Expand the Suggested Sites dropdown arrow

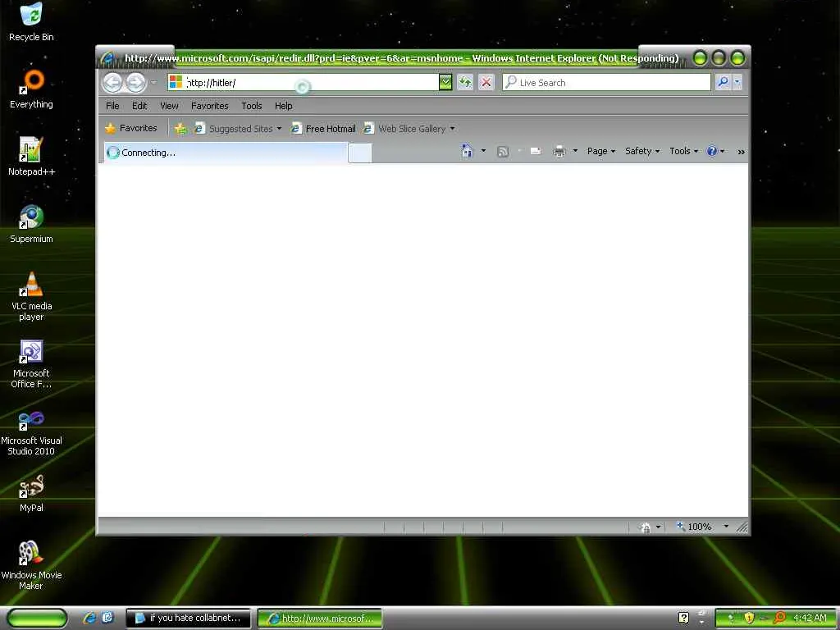279,129
